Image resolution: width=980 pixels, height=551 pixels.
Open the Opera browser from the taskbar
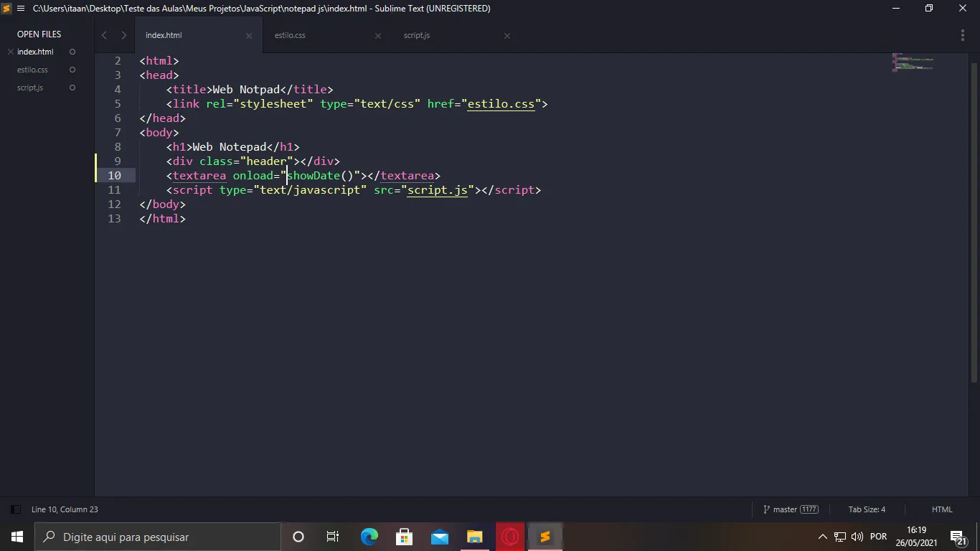tap(510, 537)
